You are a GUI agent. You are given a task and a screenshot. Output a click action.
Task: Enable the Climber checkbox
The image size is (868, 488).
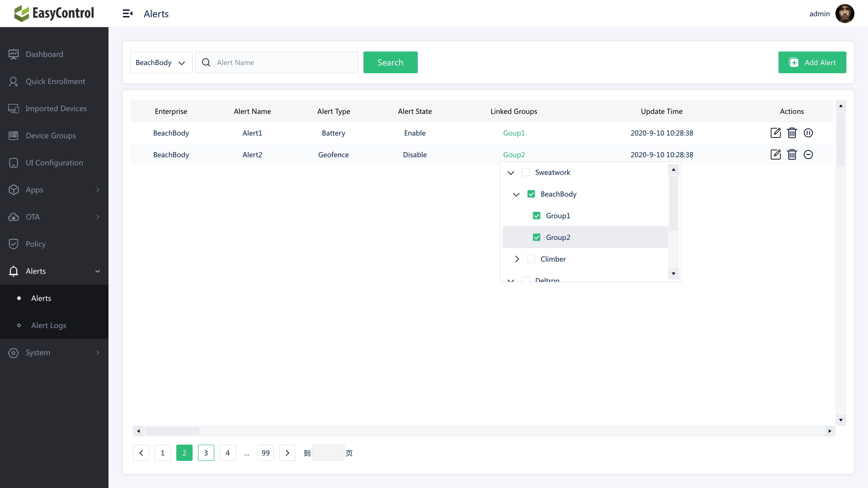pos(531,259)
